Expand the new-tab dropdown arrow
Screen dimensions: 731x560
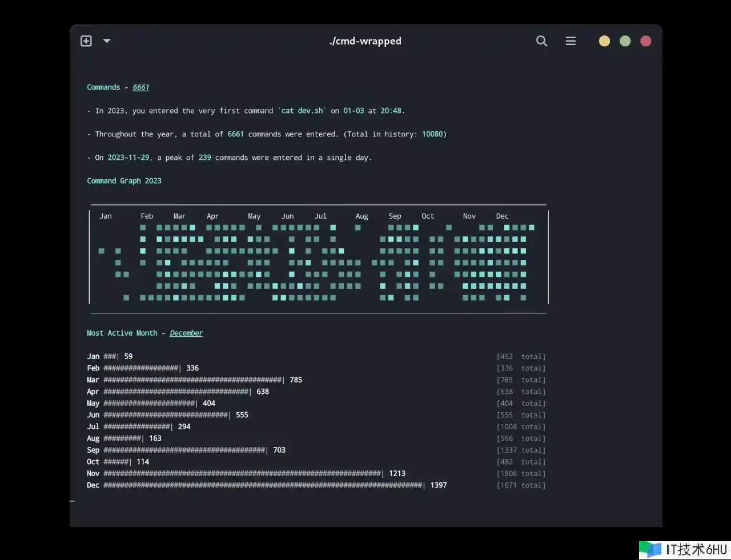[x=107, y=41]
